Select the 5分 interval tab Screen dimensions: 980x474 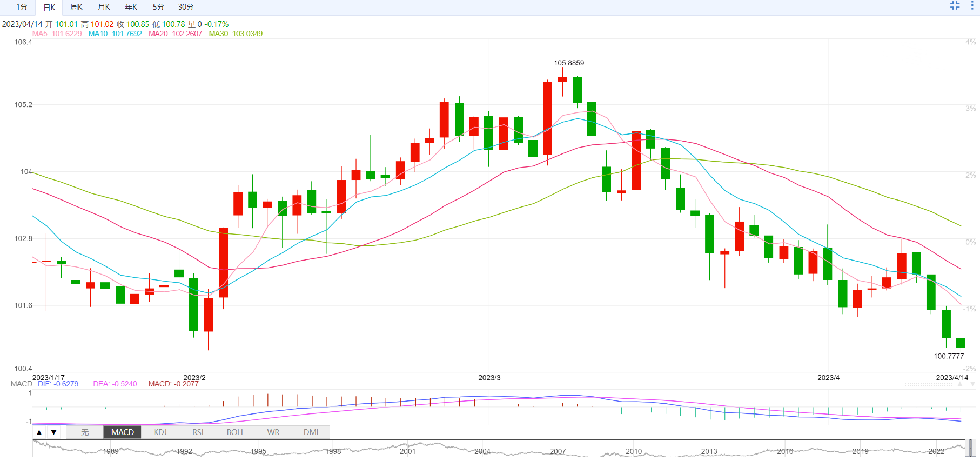pos(158,7)
